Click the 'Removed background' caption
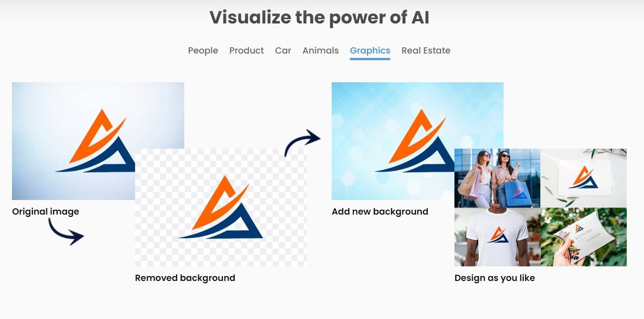Viewport: 644px width, 319px height. coord(185,278)
